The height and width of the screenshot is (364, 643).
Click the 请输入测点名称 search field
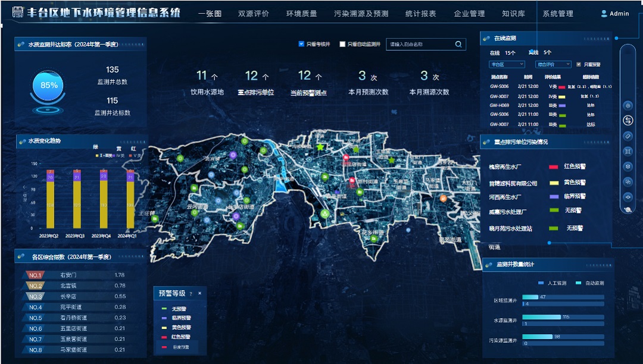pyautogui.click(x=420, y=44)
